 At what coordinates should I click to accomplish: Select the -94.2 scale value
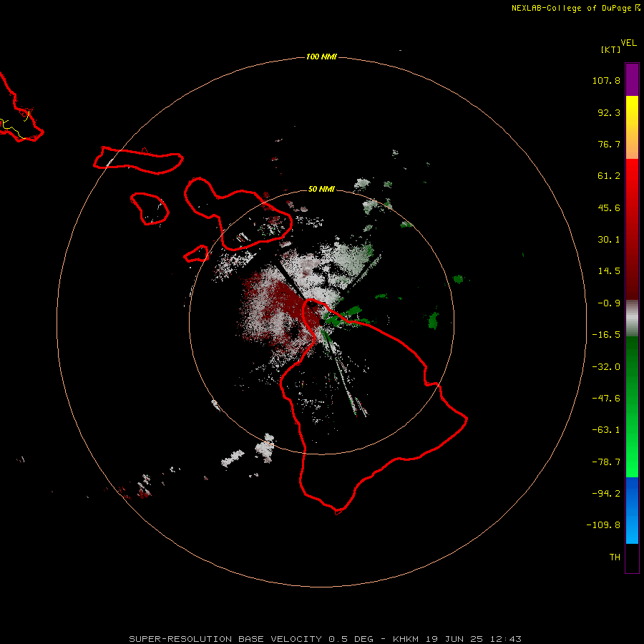coord(606,494)
